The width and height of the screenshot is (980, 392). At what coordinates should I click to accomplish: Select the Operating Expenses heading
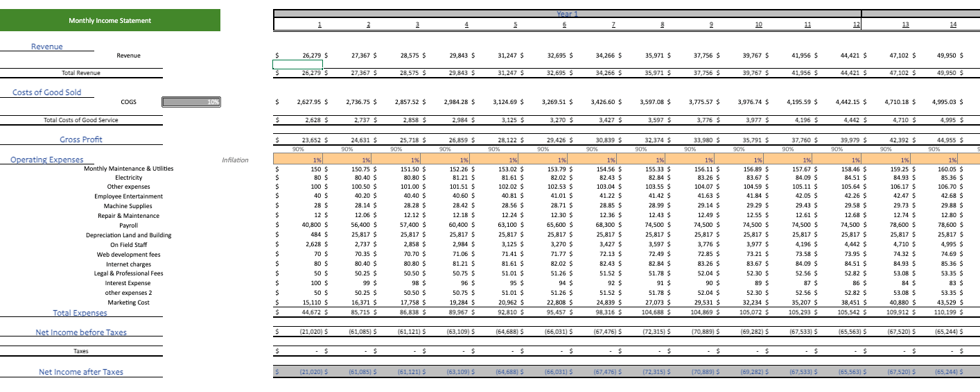pos(46,160)
